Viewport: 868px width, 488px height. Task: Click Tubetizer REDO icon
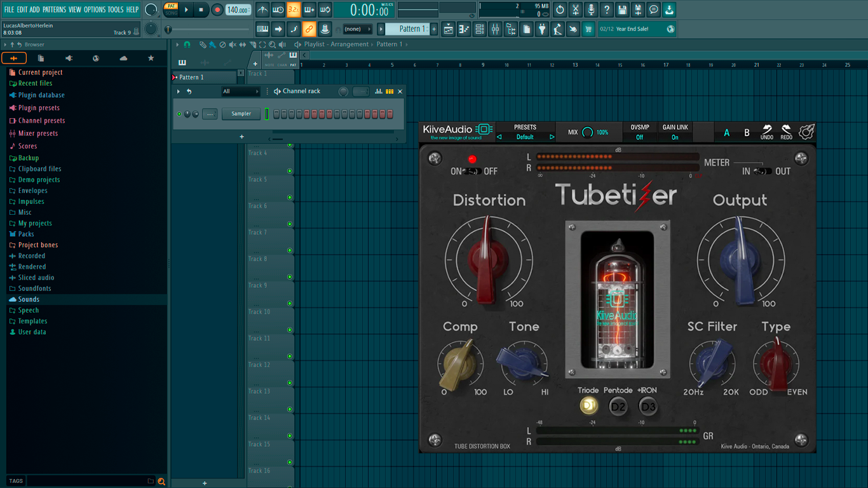(x=786, y=132)
